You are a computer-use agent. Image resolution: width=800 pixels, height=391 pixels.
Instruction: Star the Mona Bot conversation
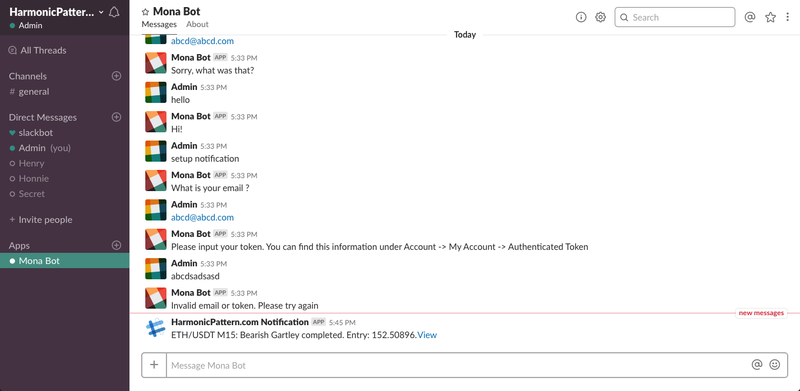(x=145, y=12)
